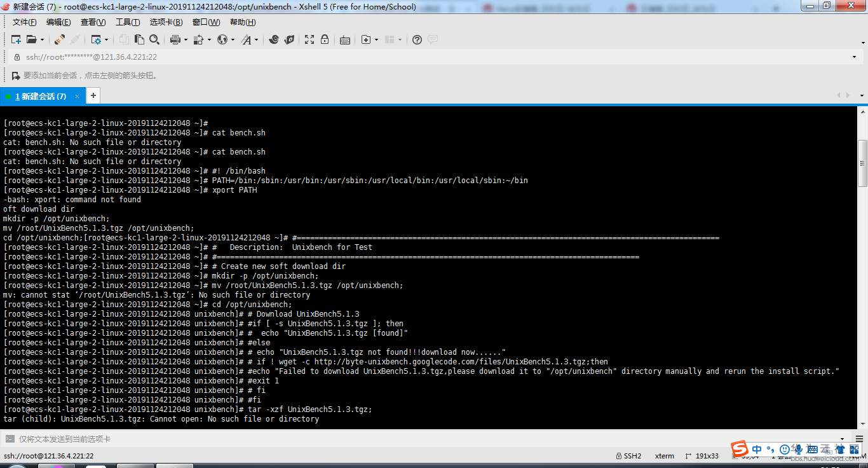Open the 文件(F) menu
Screen dimensions: 868x468
coord(25,22)
